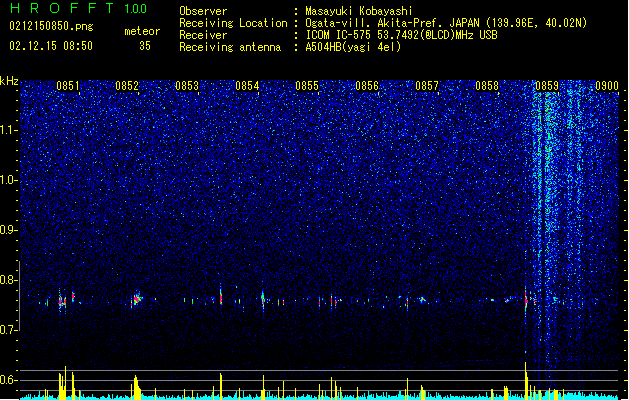Click the 0.7 kHz axis label

click(x=9, y=330)
